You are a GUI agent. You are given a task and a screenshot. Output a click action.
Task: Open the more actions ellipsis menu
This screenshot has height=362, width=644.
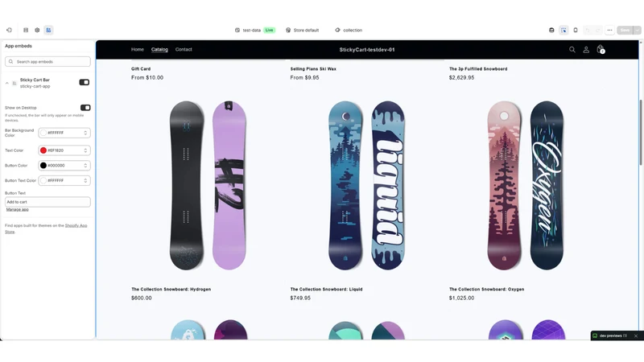pyautogui.click(x=609, y=30)
